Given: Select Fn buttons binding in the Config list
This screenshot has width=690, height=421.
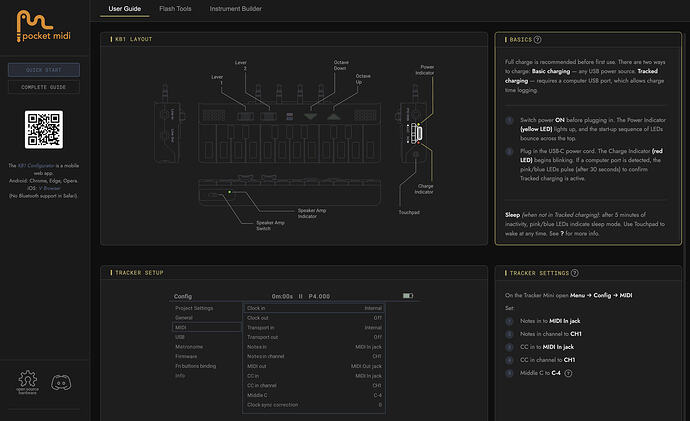Looking at the screenshot, I should pyautogui.click(x=196, y=366).
